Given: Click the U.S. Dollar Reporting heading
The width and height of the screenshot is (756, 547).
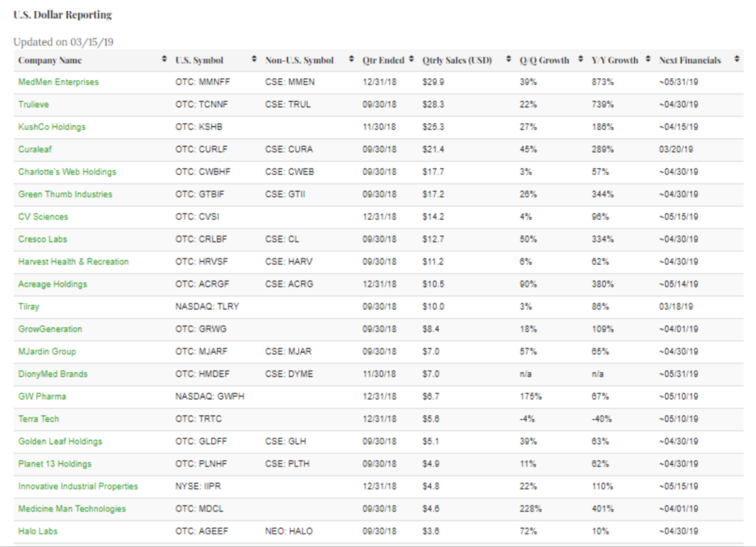Looking at the screenshot, I should click(x=63, y=15).
